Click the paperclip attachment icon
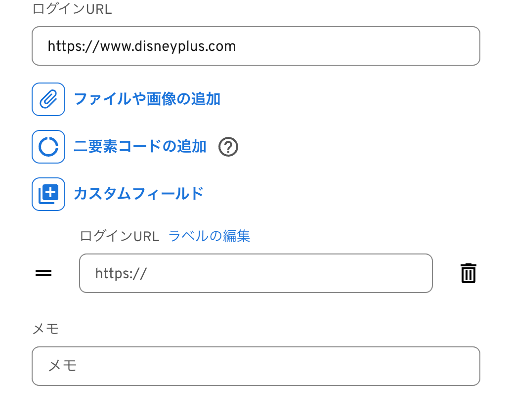This screenshot has height=420, width=512. 48,99
